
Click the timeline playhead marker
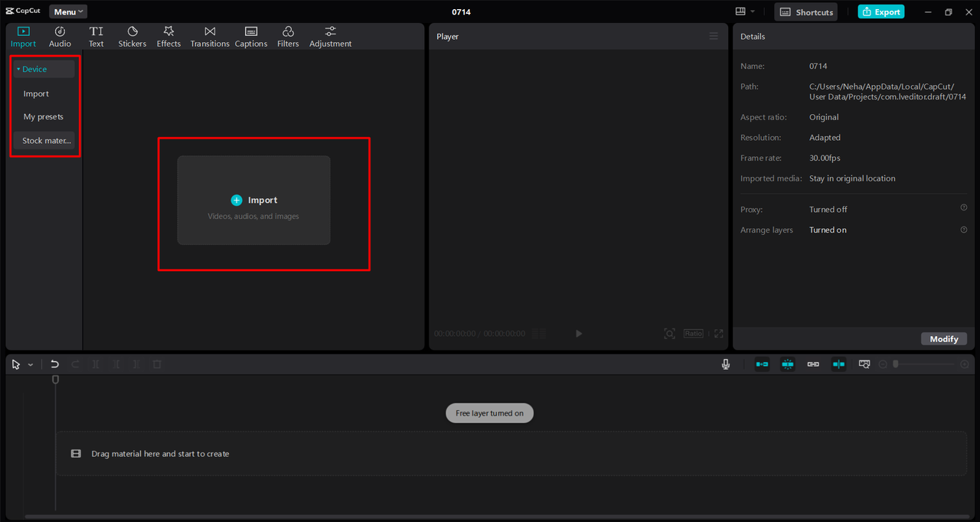point(55,380)
